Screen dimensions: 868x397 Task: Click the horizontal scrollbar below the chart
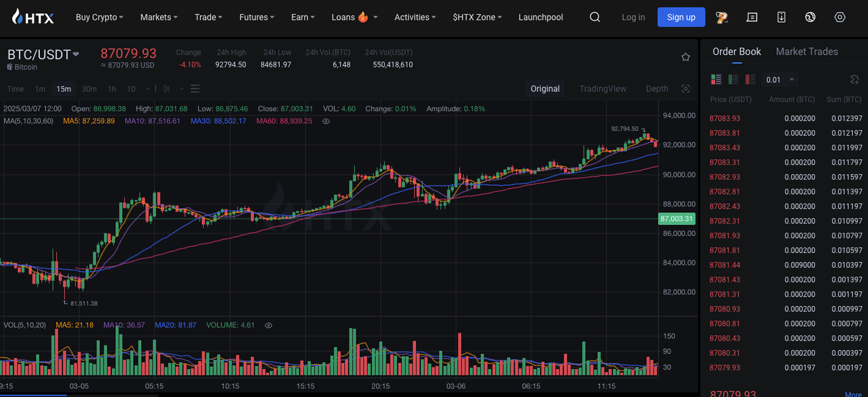[34, 394]
